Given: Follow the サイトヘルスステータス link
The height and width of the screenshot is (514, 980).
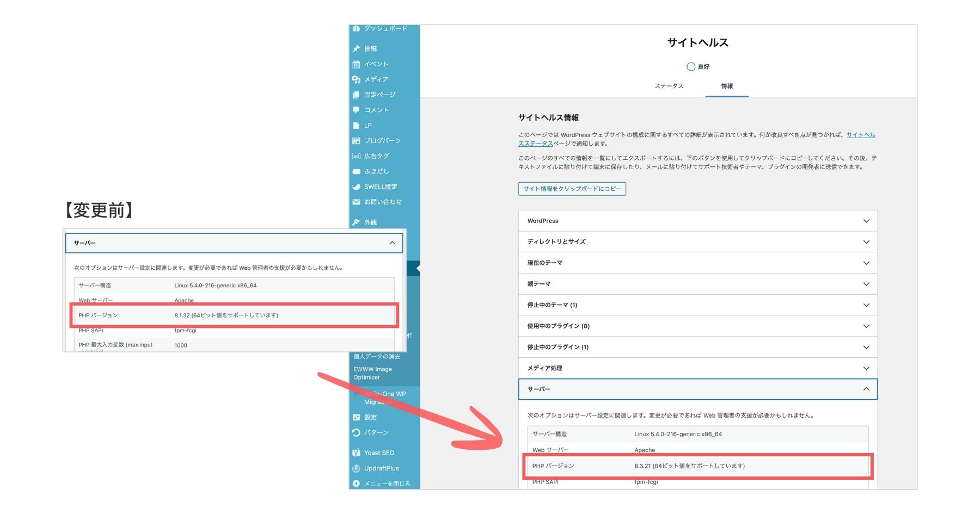Looking at the screenshot, I should click(861, 135).
